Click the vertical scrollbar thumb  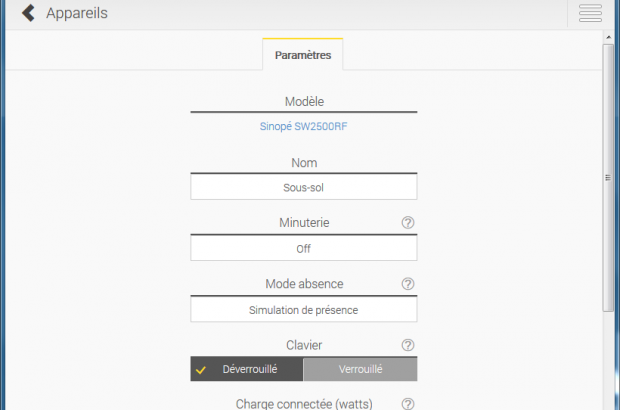pos(608,177)
